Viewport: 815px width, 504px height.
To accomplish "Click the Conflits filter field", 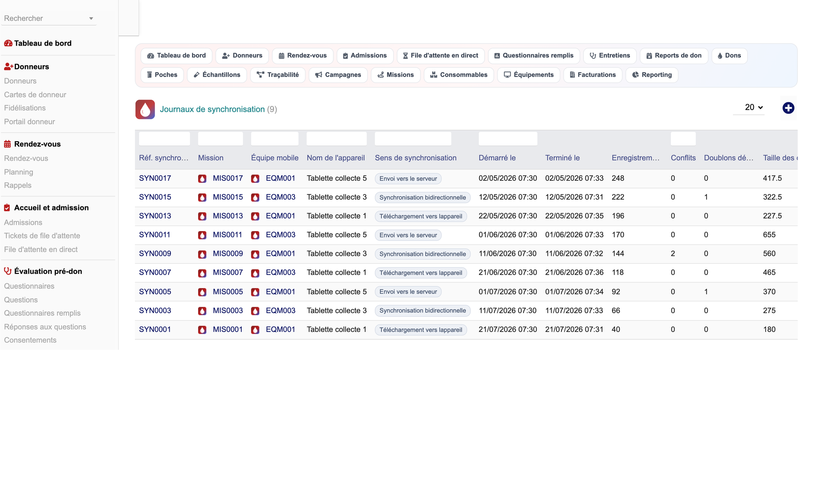I will point(683,139).
